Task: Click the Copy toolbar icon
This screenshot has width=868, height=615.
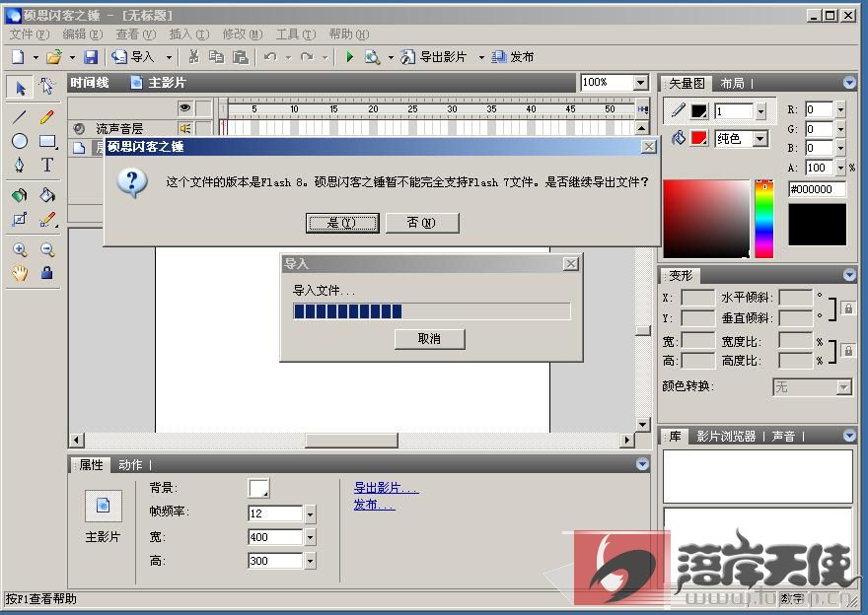Action: pos(216,56)
